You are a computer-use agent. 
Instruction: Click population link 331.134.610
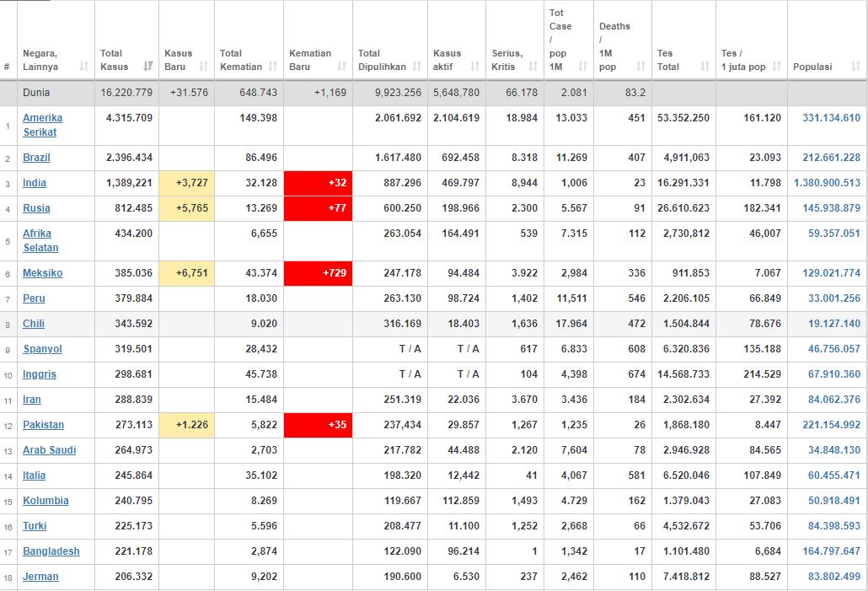click(832, 118)
